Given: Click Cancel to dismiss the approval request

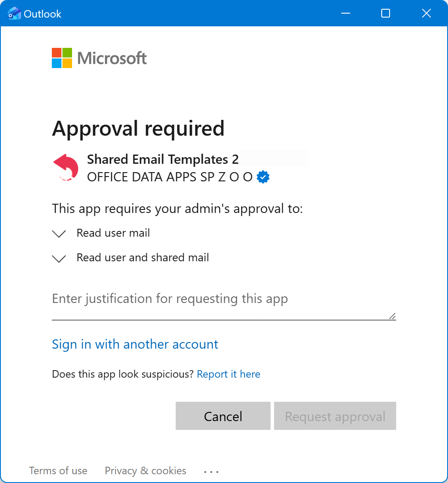Looking at the screenshot, I should (223, 416).
